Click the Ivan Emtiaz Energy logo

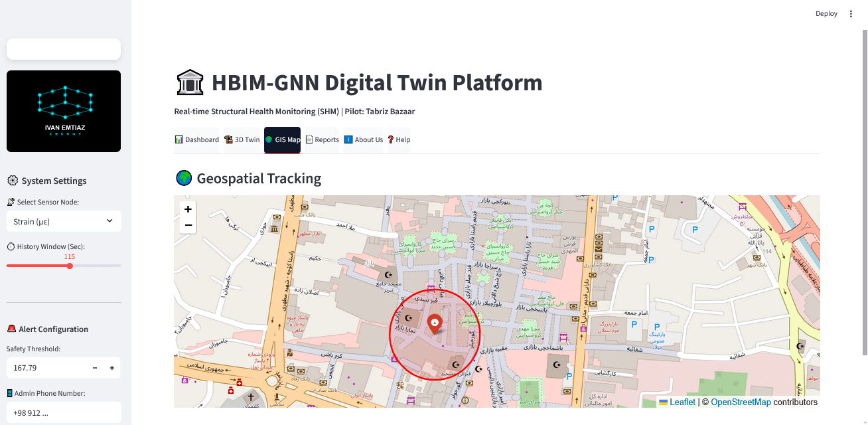click(x=64, y=111)
